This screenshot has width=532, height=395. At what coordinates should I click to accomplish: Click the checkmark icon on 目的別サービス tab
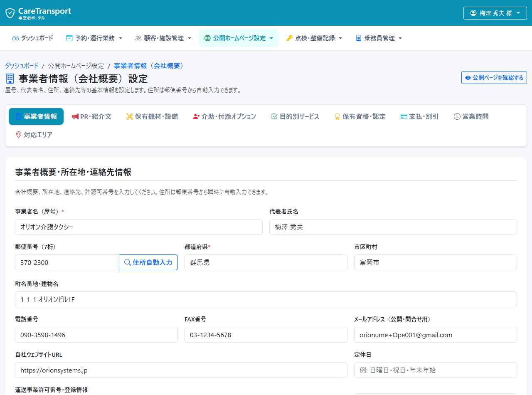(x=274, y=116)
